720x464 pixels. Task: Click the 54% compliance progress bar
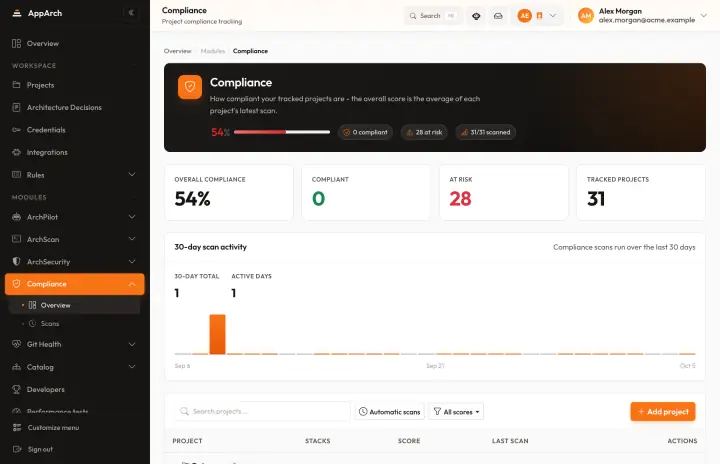[282, 132]
